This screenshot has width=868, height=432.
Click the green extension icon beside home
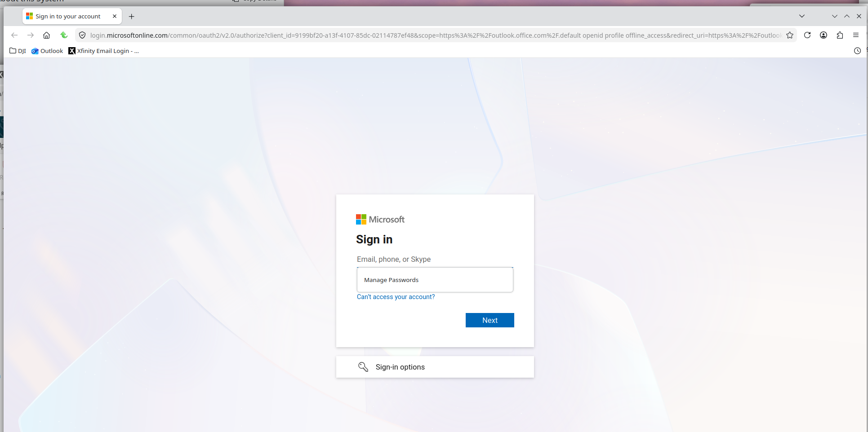tap(64, 35)
